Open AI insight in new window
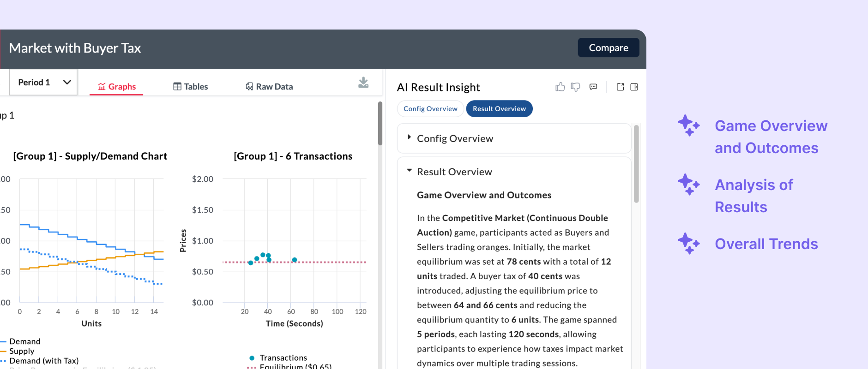 (620, 87)
